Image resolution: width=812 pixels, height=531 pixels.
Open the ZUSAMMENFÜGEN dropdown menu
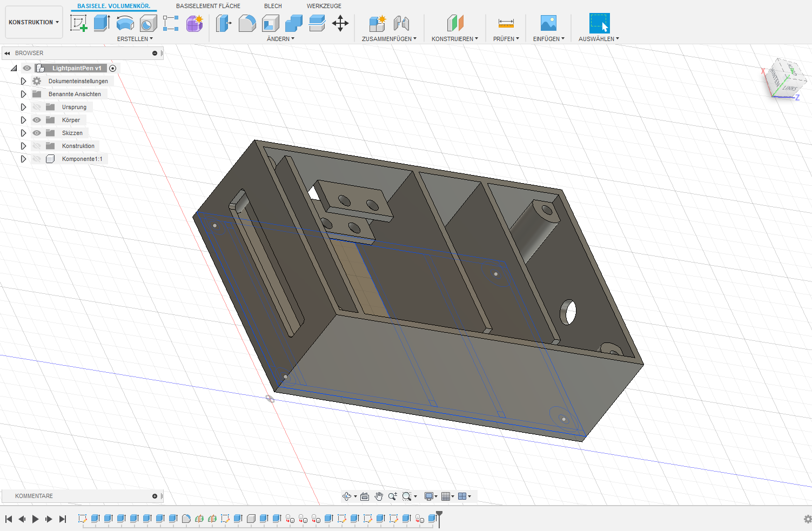[389, 39]
